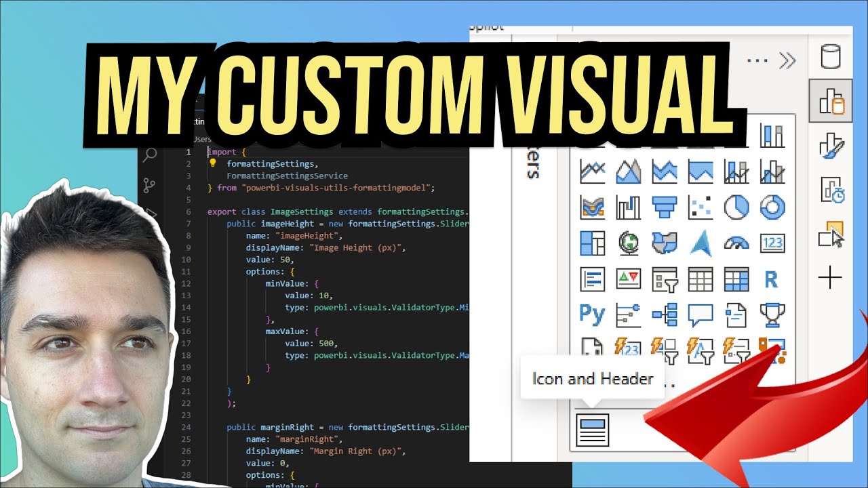Collapse the Visualizations pane with double chevron
This screenshot has height=488, width=868.
pyautogui.click(x=787, y=61)
